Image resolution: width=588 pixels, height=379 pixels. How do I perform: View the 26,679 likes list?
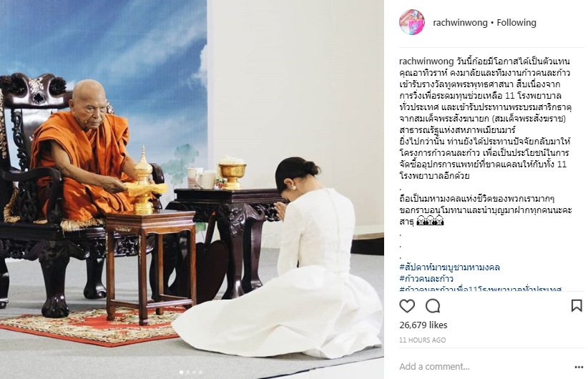(x=423, y=325)
